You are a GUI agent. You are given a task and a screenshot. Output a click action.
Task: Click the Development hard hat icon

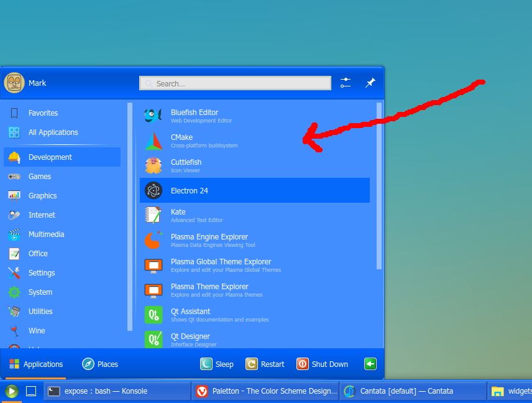[14, 157]
